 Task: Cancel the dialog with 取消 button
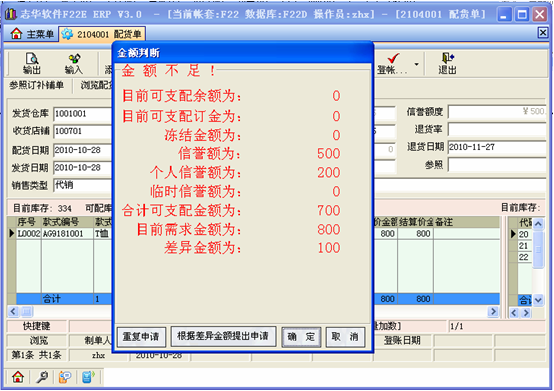pyautogui.click(x=345, y=337)
